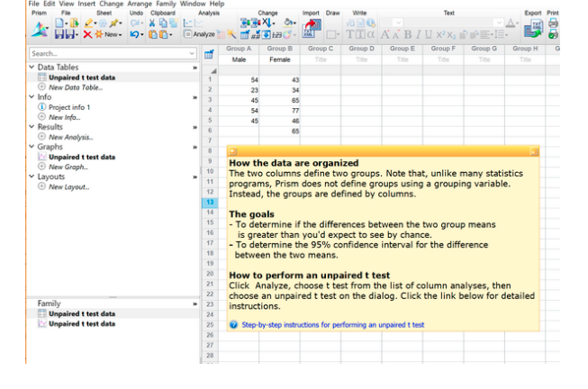Toggle Italic text formatting

(x=419, y=34)
